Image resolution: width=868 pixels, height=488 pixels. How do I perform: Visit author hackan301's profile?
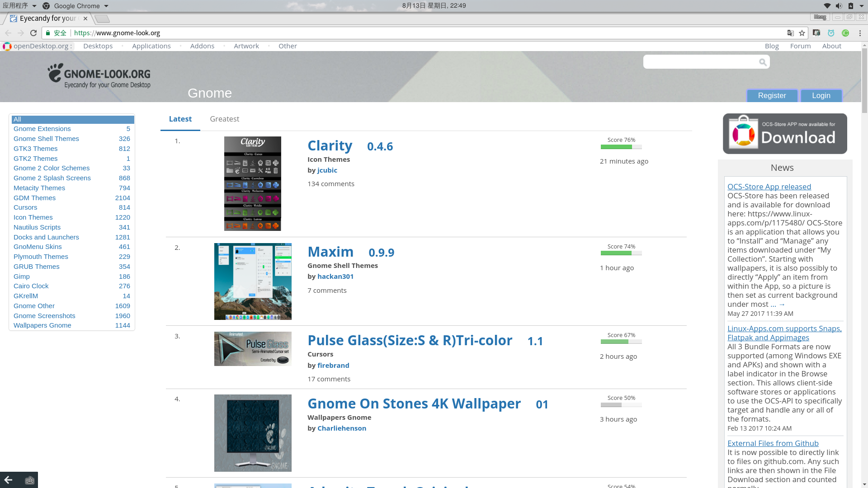(x=335, y=277)
